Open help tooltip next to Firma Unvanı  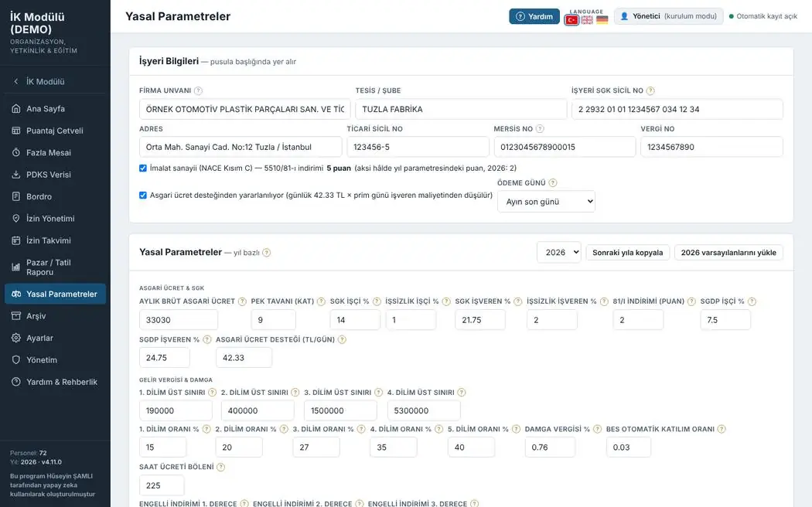point(198,90)
